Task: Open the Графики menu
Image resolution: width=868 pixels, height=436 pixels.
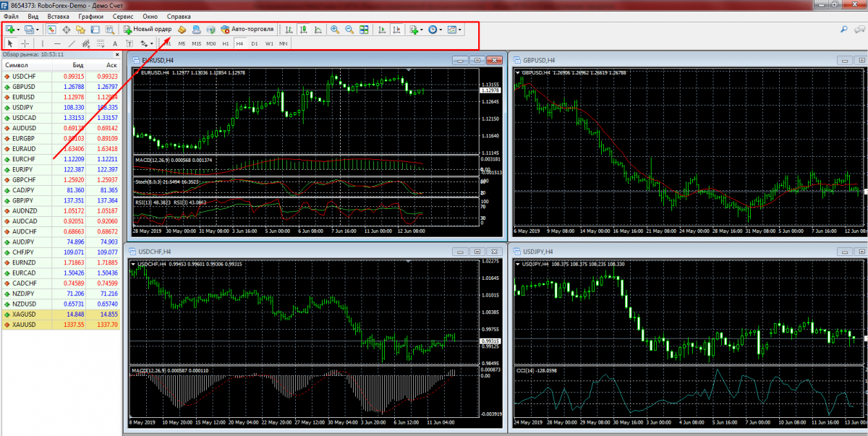Action: [x=91, y=16]
